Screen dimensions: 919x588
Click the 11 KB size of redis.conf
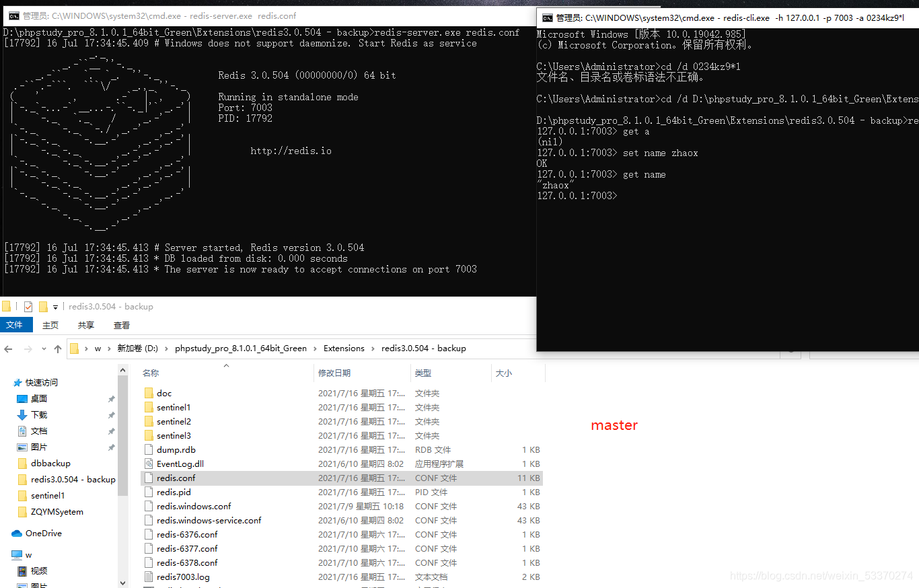tap(529, 478)
